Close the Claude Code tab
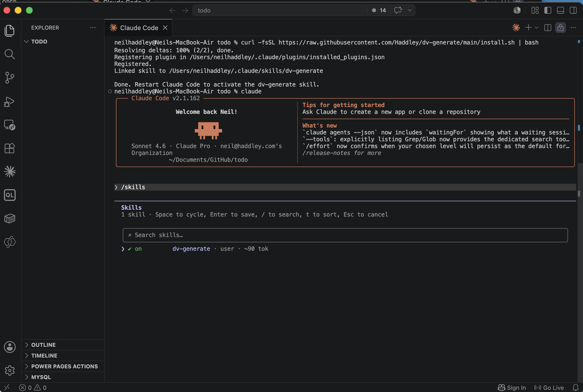 point(165,28)
